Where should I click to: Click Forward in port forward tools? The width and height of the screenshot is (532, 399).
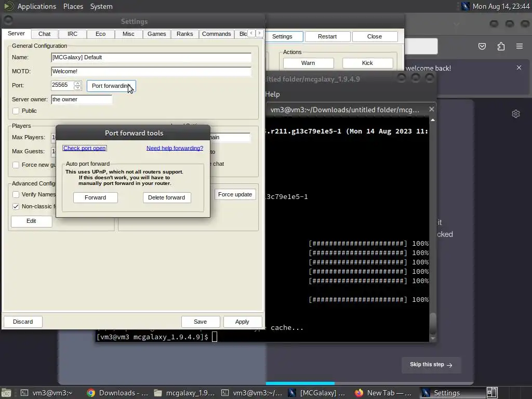coord(96,197)
